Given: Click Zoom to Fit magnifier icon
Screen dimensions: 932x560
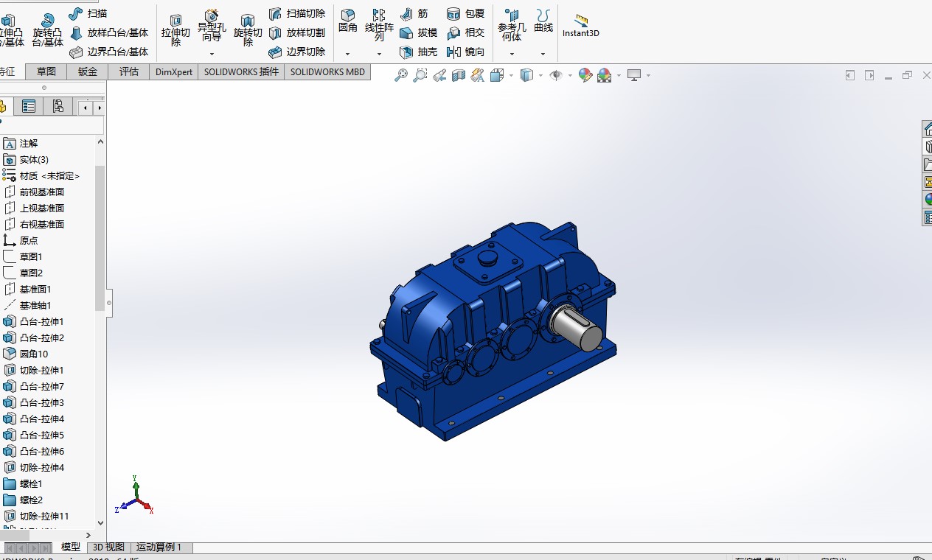Looking at the screenshot, I should tap(401, 75).
